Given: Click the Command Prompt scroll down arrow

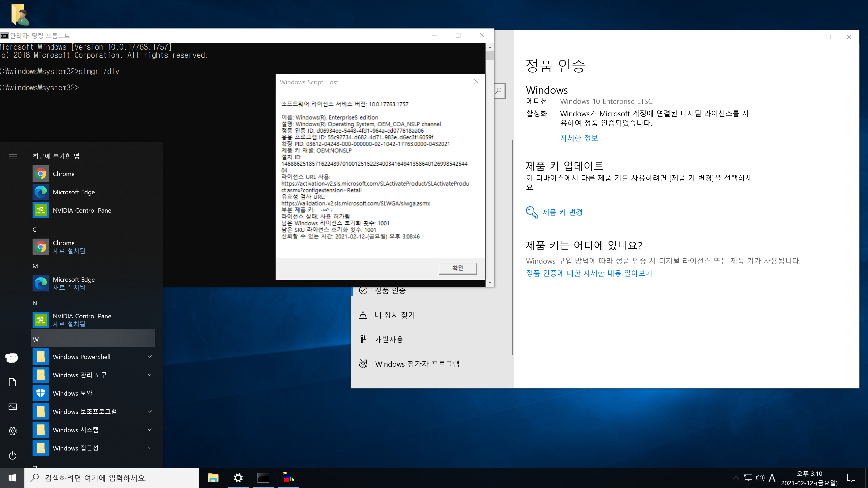Looking at the screenshot, I should click(x=490, y=283).
